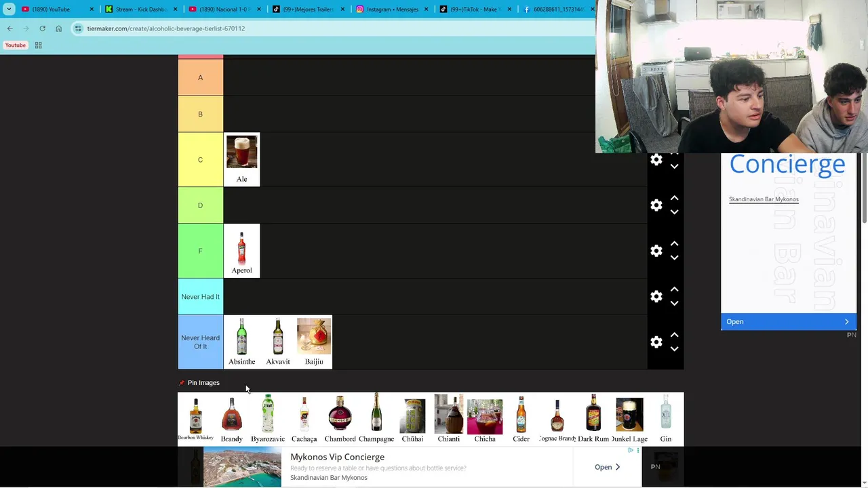
Task: Pick the Chianti bottle image
Action: [x=448, y=419]
